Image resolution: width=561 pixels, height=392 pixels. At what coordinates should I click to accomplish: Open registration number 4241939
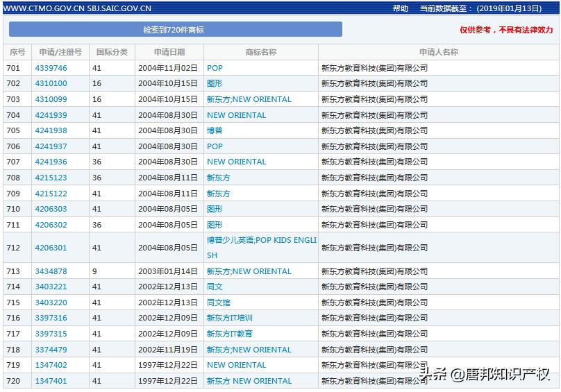click(51, 115)
